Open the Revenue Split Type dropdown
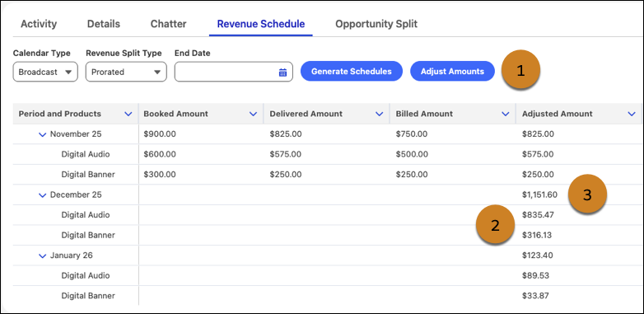 [126, 72]
